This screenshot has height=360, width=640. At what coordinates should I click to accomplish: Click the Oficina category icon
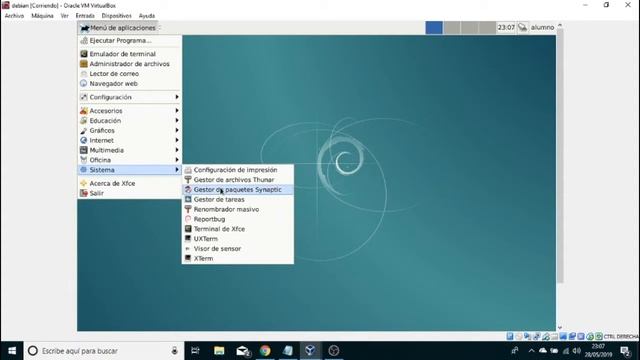pos(84,160)
